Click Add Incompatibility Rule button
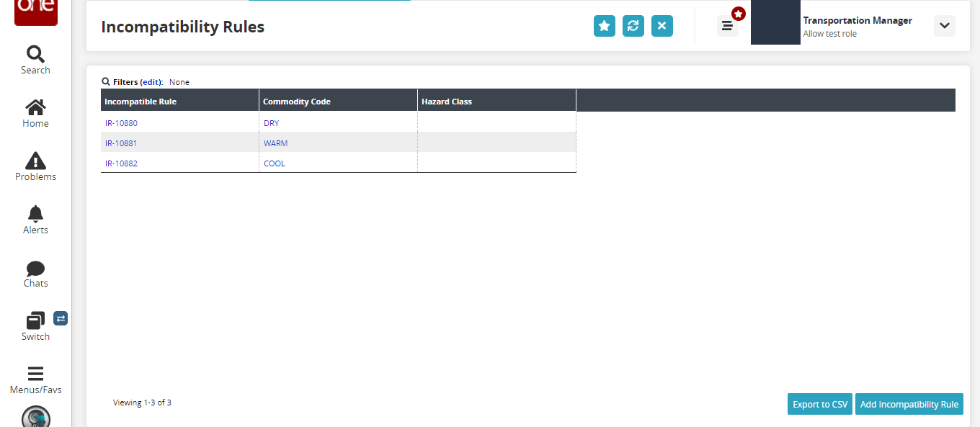This screenshot has height=427, width=980. pyautogui.click(x=909, y=404)
